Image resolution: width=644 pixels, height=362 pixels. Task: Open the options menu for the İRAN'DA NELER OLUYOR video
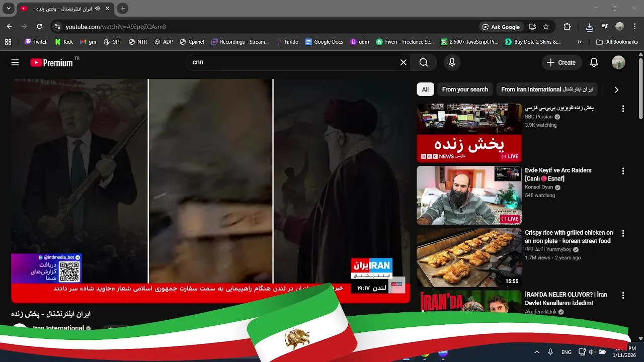[623, 296]
